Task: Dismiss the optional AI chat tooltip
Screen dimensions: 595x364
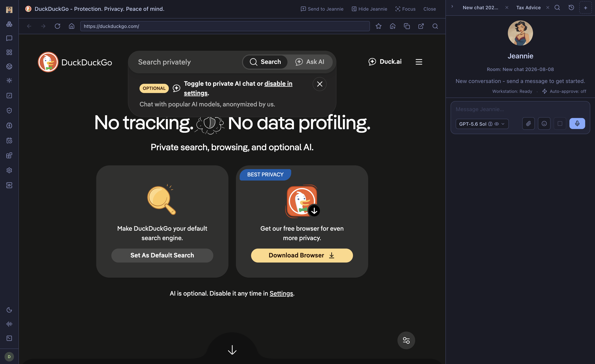Action: click(x=320, y=84)
